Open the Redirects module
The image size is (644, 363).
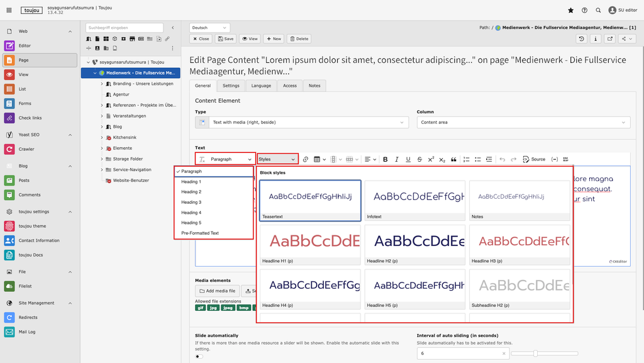pyautogui.click(x=40, y=318)
